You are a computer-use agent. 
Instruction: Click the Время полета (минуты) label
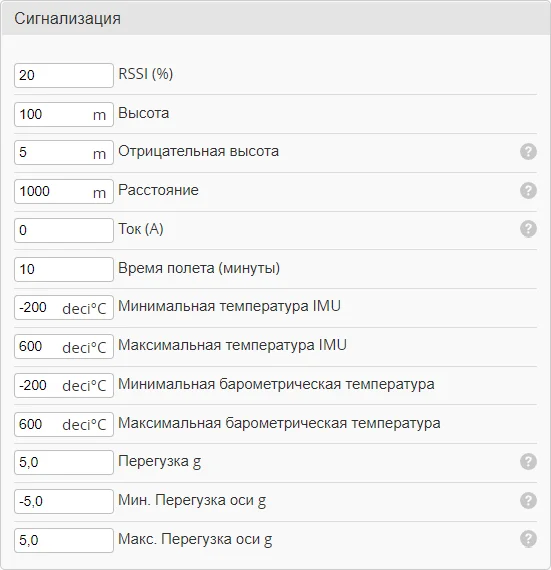(x=199, y=268)
